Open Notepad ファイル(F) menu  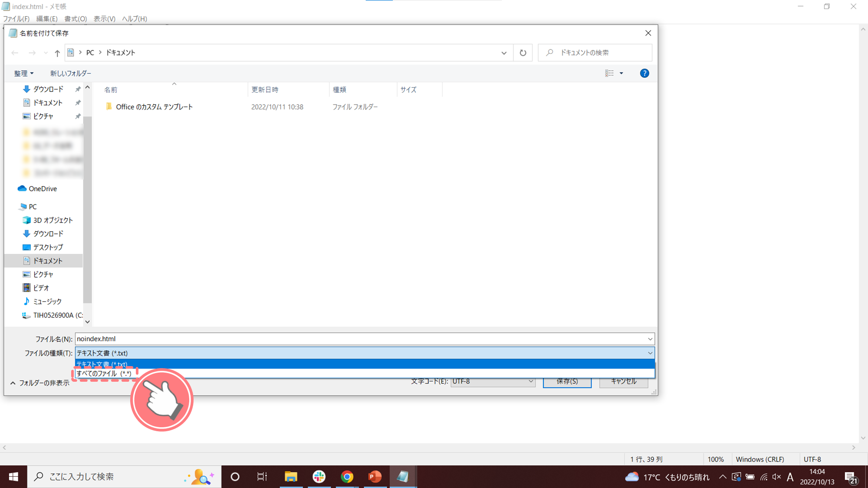click(x=16, y=19)
